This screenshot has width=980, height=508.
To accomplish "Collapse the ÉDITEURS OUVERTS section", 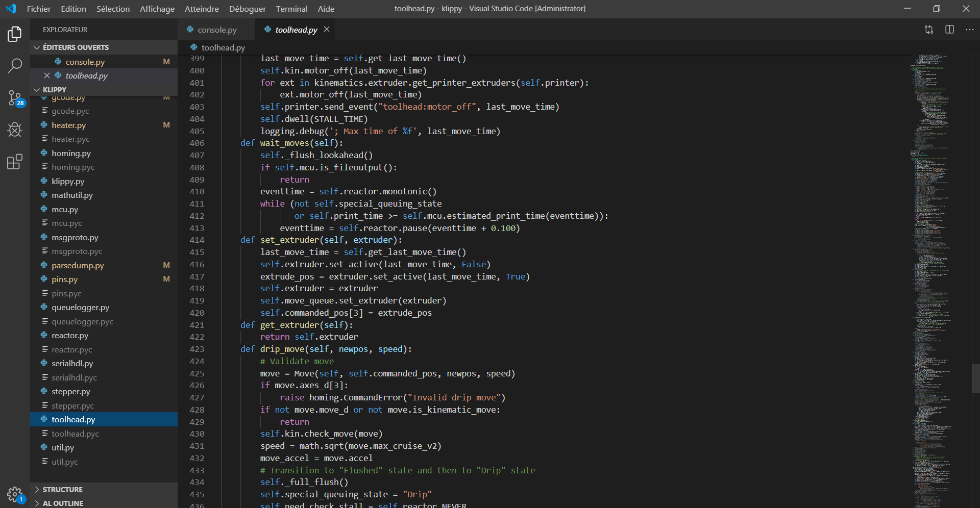I will (x=104, y=47).
